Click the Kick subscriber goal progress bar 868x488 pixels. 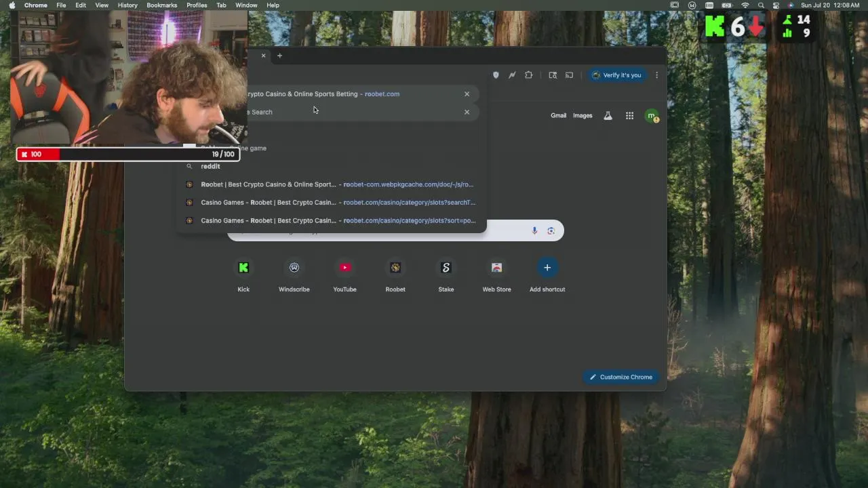(127, 155)
